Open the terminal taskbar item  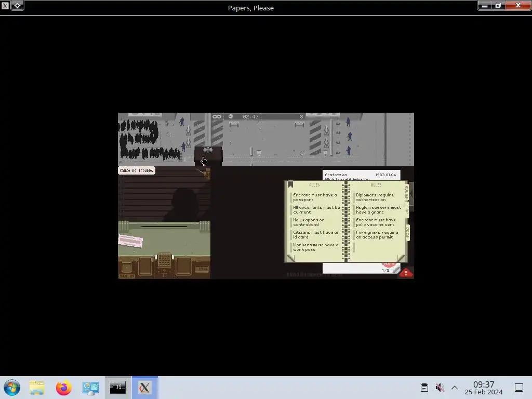pos(118,388)
